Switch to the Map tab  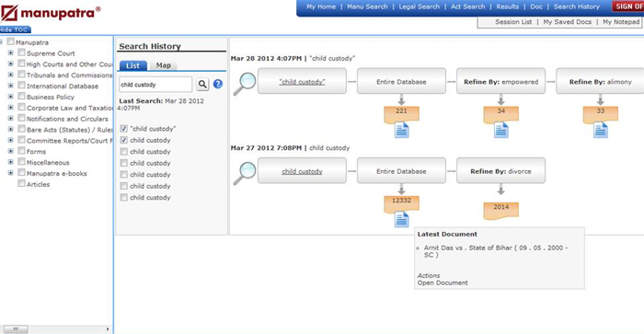pyautogui.click(x=163, y=65)
